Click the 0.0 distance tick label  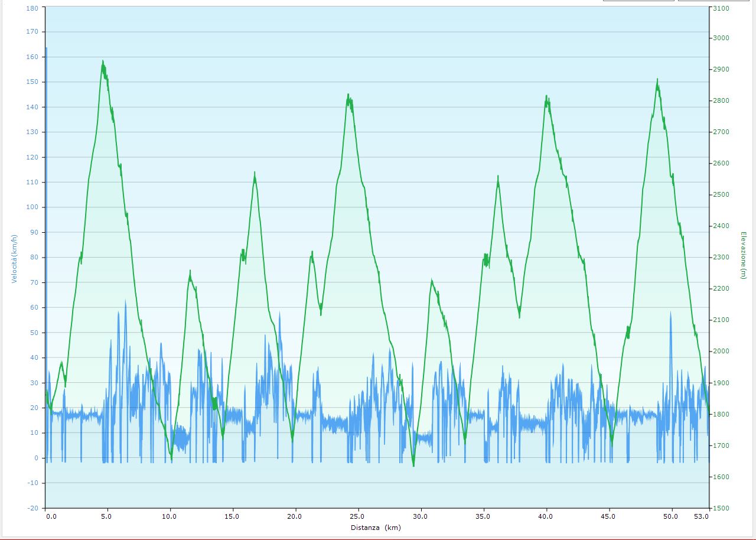[52, 516]
